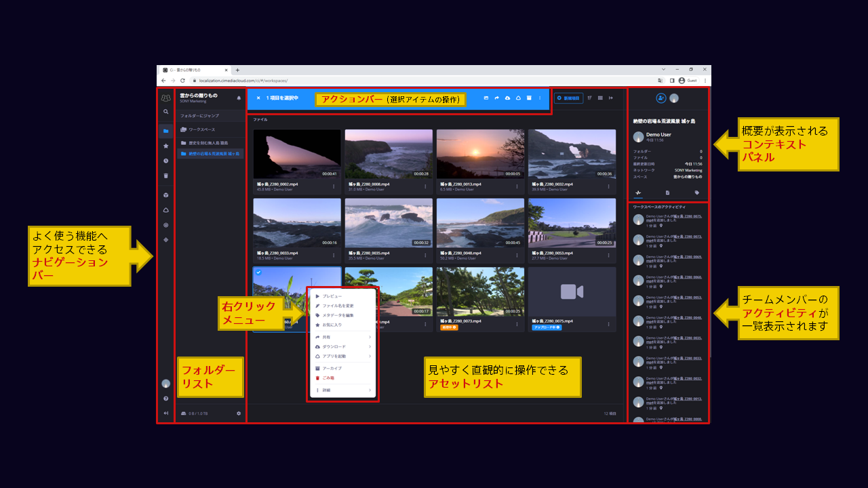Screen dimensions: 868x488
Task: Click the share arrow in the action bar
Action: (x=497, y=98)
